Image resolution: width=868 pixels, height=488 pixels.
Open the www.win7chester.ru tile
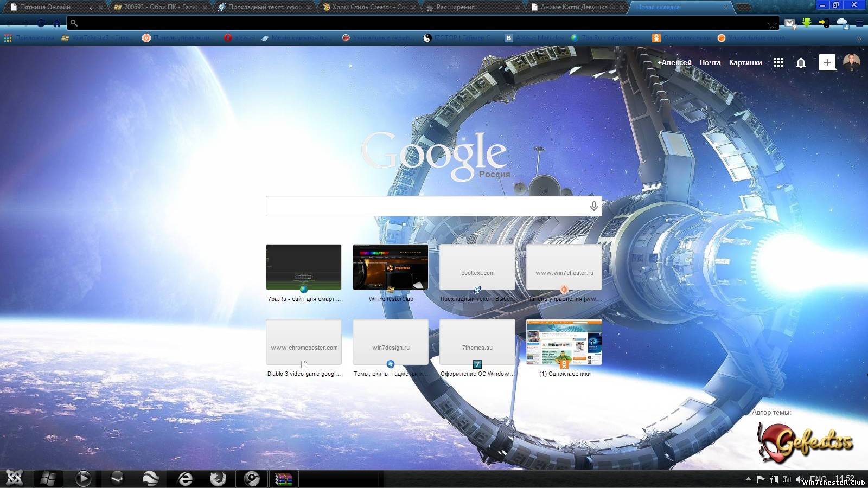coord(564,267)
